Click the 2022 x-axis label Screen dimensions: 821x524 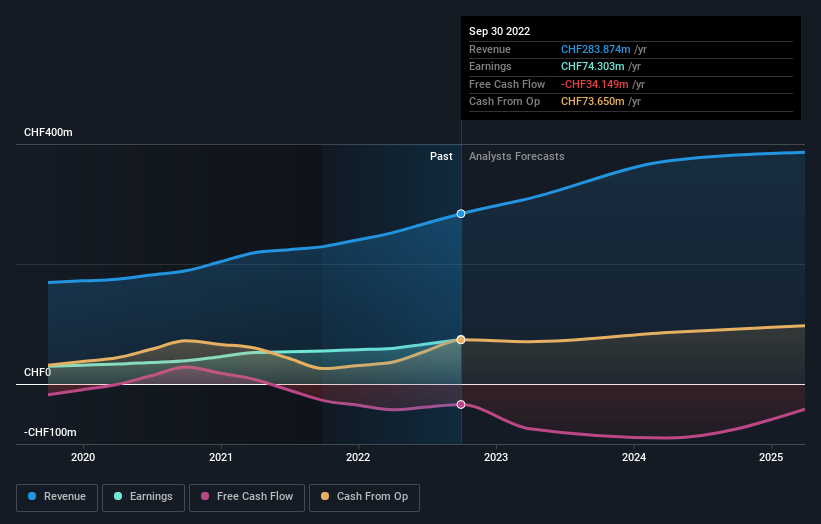pyautogui.click(x=358, y=457)
